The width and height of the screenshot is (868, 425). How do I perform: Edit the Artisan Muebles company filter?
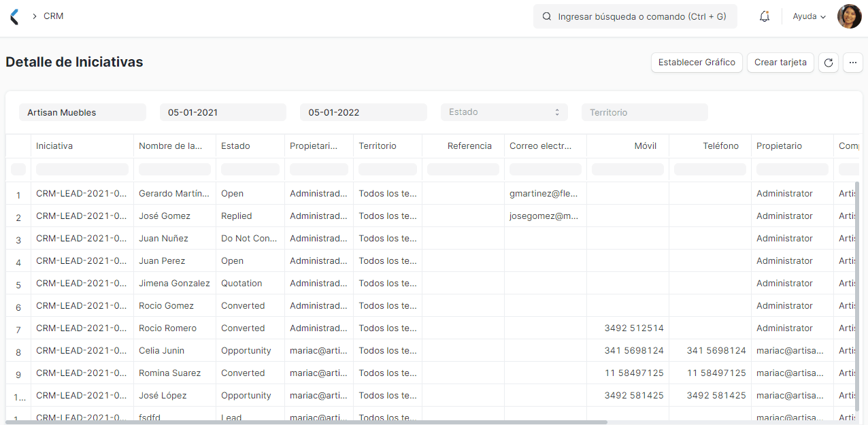pos(82,112)
